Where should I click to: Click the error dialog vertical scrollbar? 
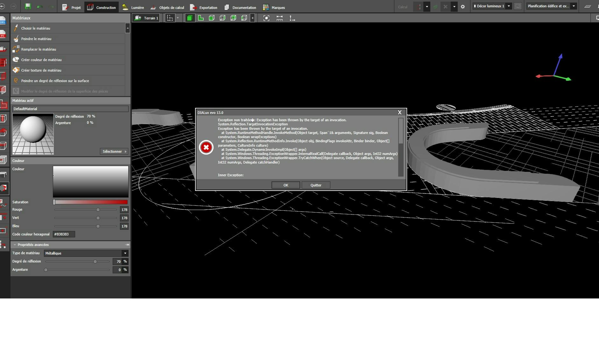click(x=401, y=147)
